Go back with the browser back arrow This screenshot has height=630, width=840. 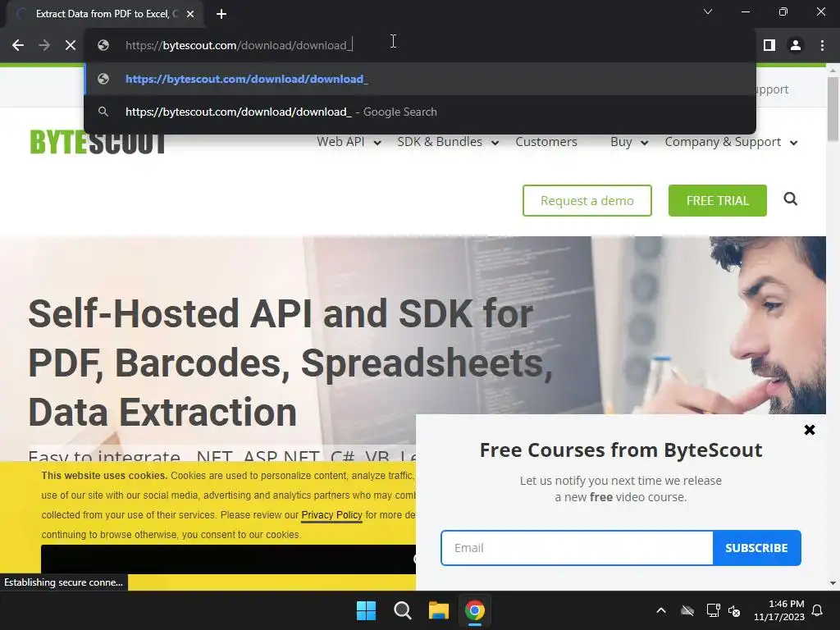click(x=18, y=46)
